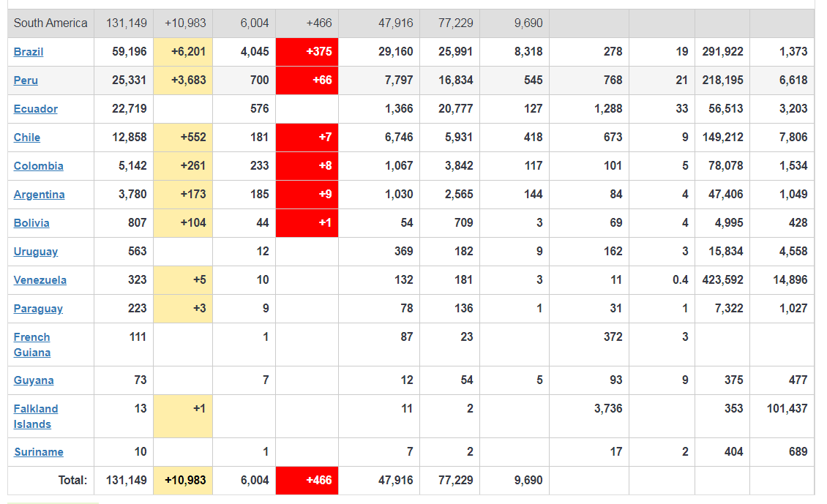Viewport: 827px width, 504px height.
Task: Open the Uruguay country link
Action: click(36, 252)
